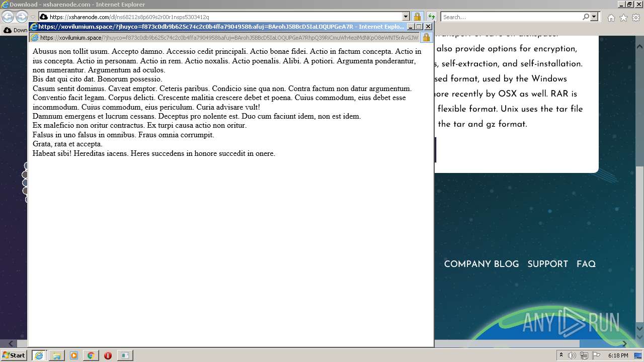Open IE Favorites star icon
This screenshot has height=362, width=644.
[623, 18]
